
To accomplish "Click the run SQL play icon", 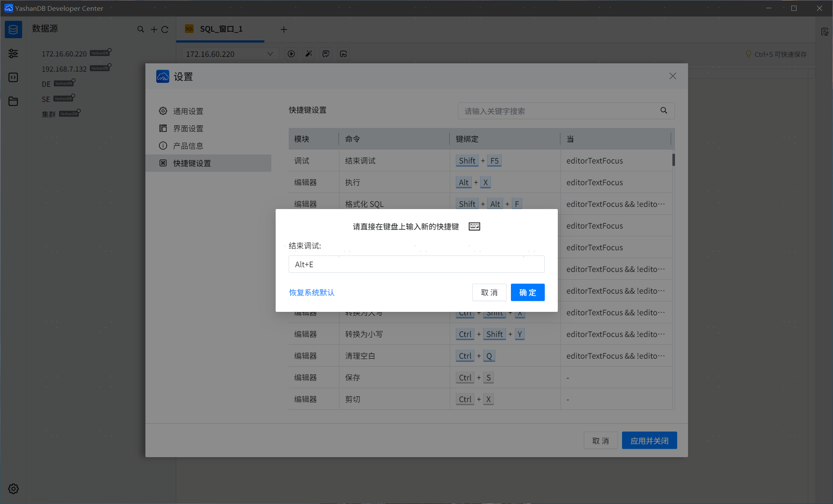I will click(x=291, y=54).
